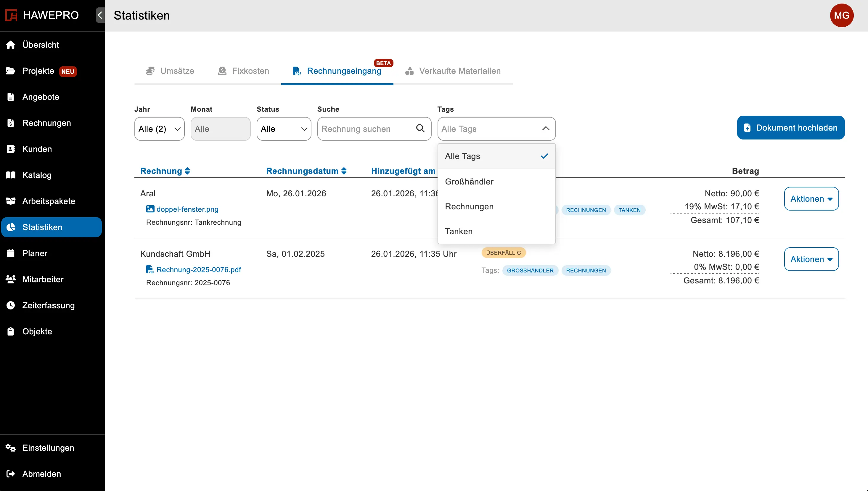Collapse the sidebar with the arrow button
The height and width of the screenshot is (491, 868).
(100, 15)
